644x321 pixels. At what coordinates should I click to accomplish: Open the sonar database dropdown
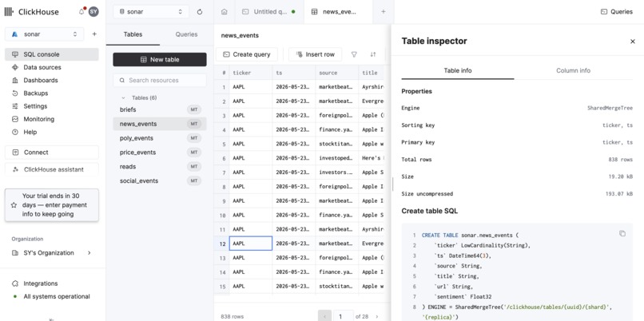click(151, 12)
